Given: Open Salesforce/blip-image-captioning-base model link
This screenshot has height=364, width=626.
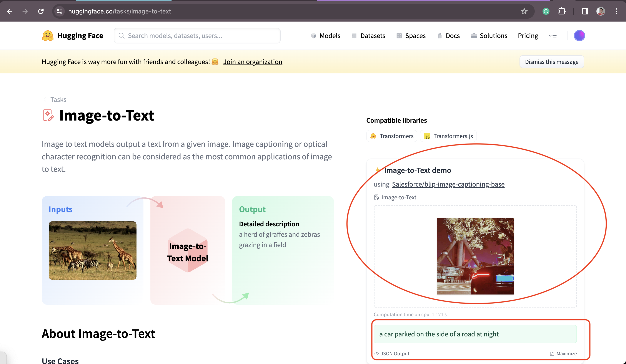Looking at the screenshot, I should (x=448, y=184).
